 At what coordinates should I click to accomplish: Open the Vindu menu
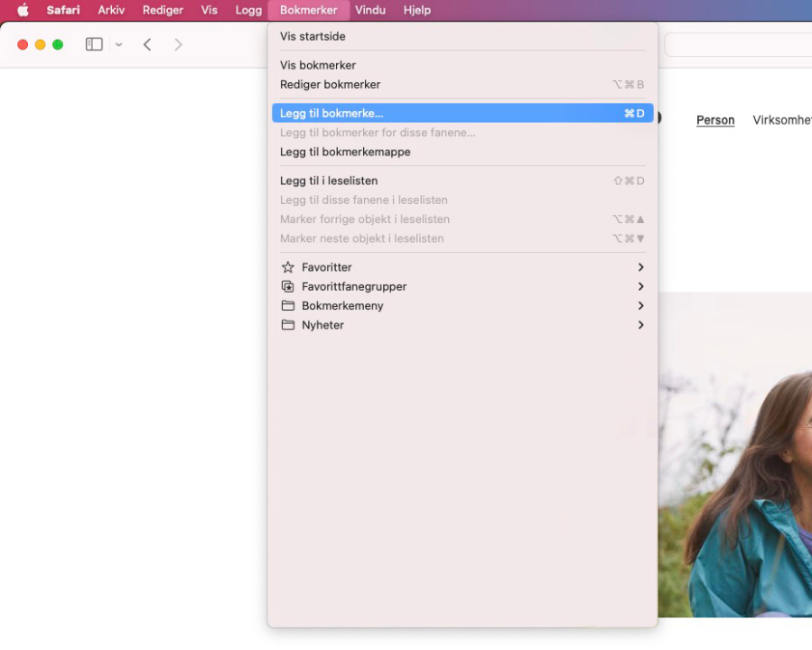370,10
